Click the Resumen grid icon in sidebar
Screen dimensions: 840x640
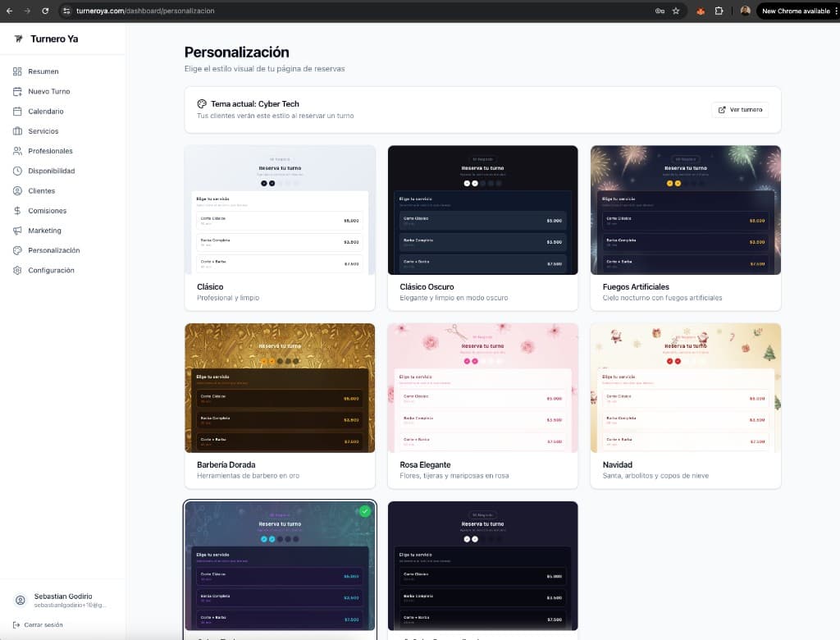[17, 71]
